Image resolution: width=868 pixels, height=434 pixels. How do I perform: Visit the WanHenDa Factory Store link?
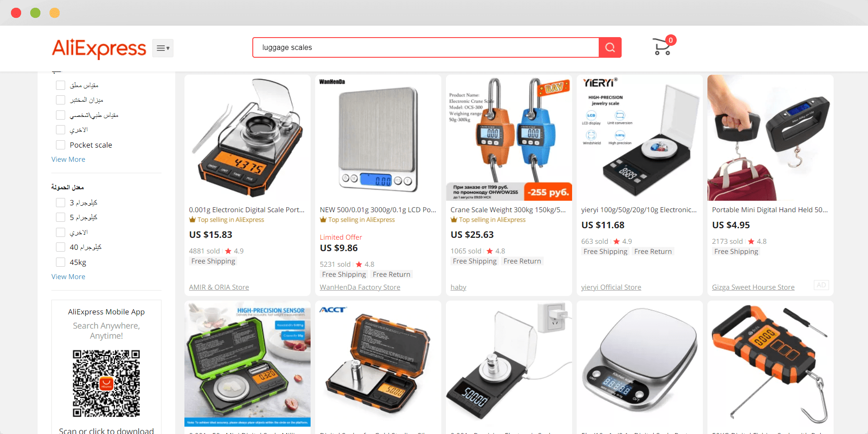tap(360, 287)
